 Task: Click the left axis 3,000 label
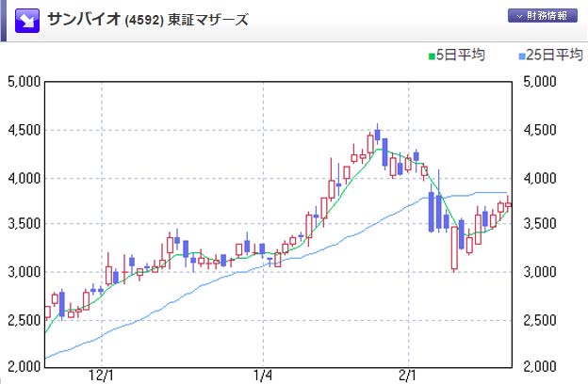pos(24,272)
